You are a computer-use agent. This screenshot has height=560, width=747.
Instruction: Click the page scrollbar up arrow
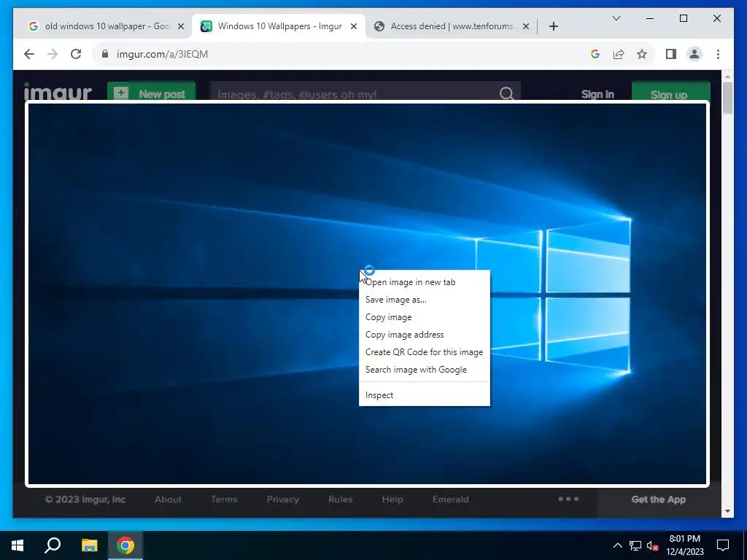coord(727,76)
